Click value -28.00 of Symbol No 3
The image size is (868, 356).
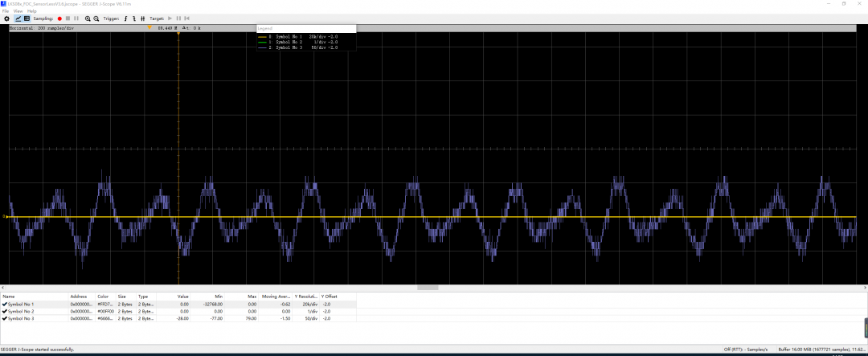pyautogui.click(x=182, y=318)
